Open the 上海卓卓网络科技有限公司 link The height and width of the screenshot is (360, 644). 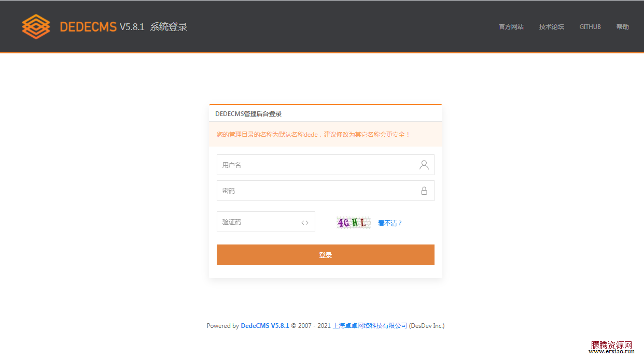coord(370,326)
